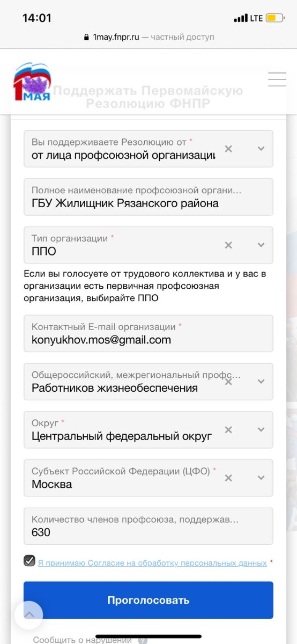Open the hamburger menu icon
This screenshot has height=644, width=297.
click(277, 79)
